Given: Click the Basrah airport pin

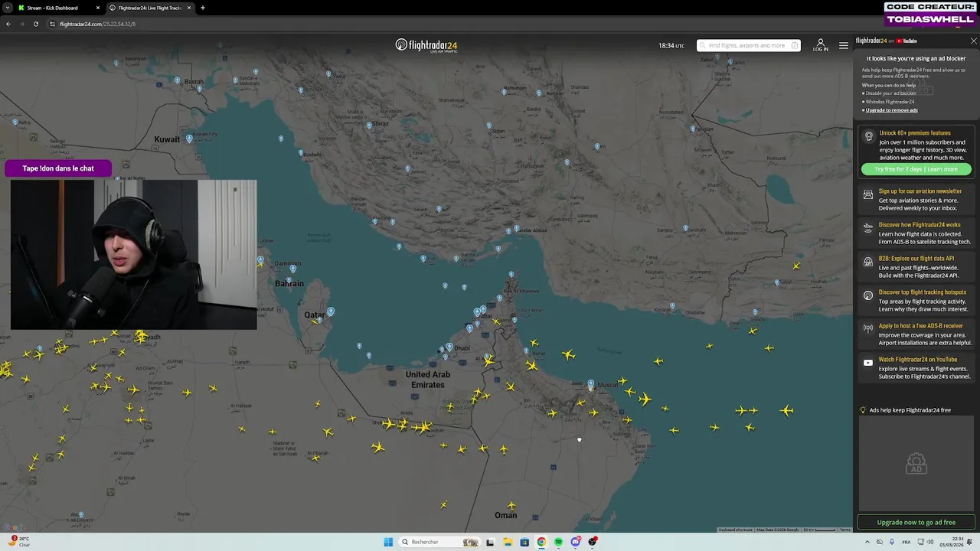Looking at the screenshot, I should point(178,80).
